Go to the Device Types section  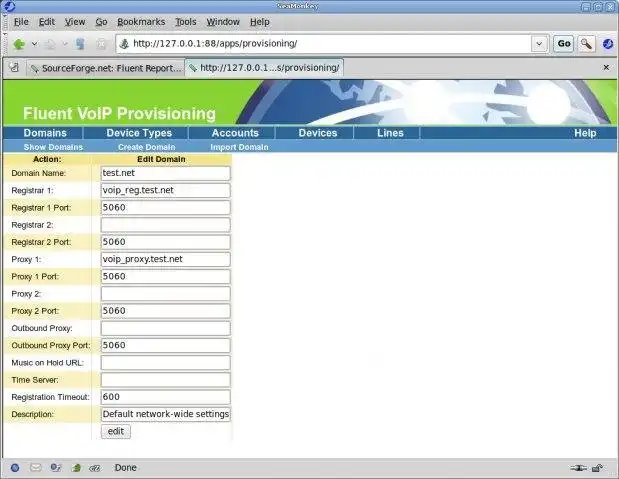[139, 133]
